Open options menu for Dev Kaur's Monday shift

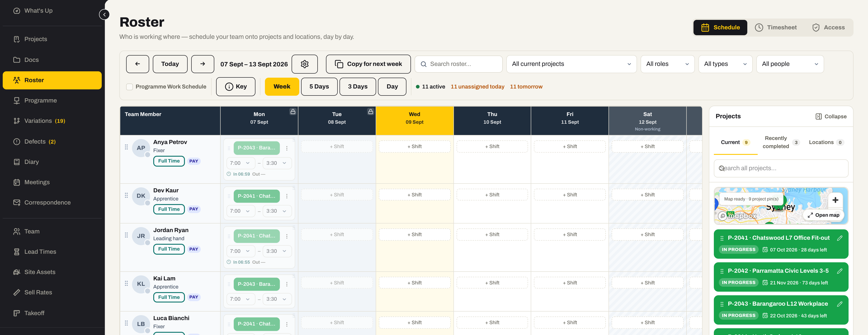click(287, 196)
